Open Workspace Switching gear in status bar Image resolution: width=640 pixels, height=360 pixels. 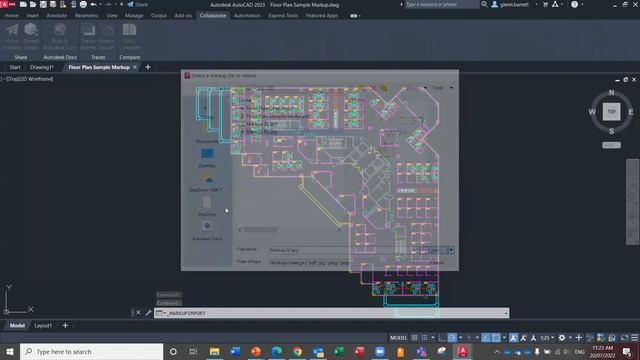pyautogui.click(x=562, y=338)
